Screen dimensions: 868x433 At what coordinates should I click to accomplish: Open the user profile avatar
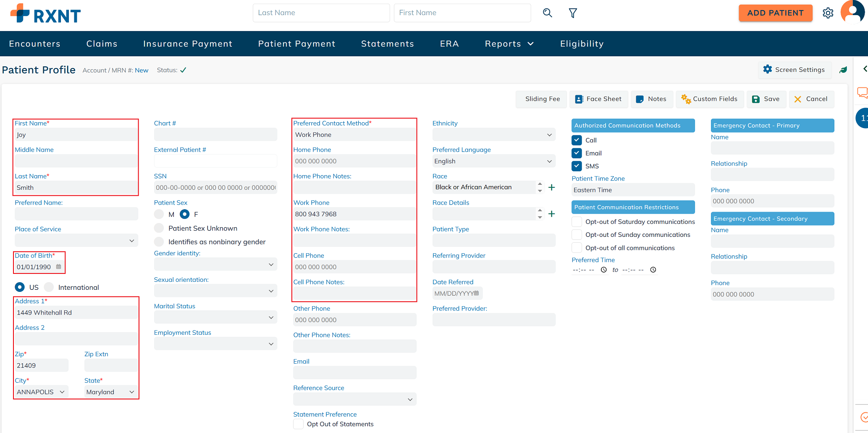(853, 12)
